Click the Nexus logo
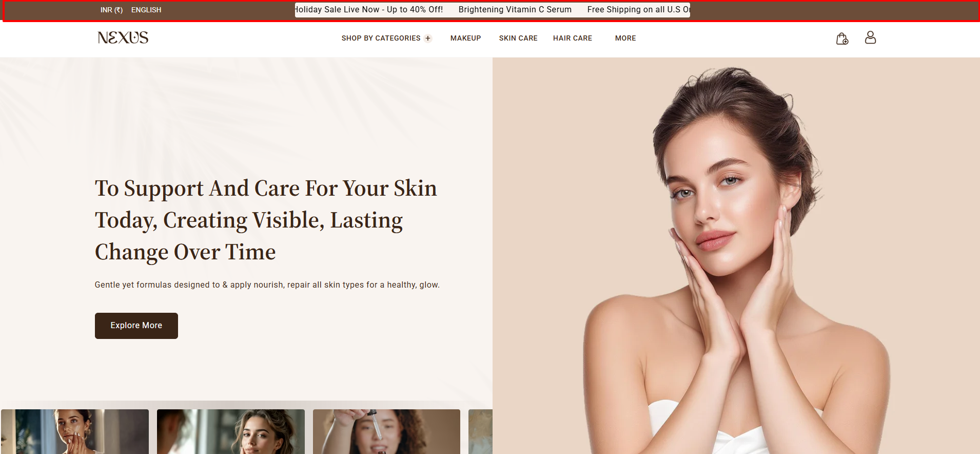980x454 pixels. pos(123,37)
